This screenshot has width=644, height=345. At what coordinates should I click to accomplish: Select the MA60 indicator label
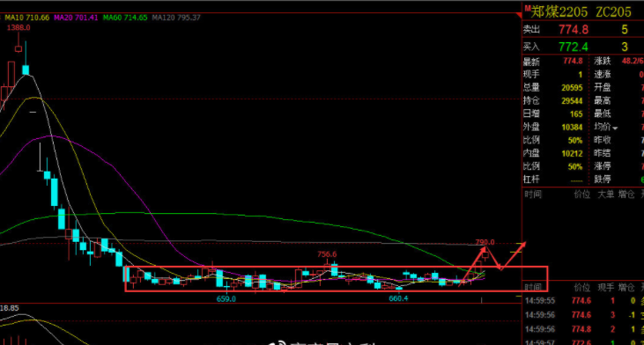click(125, 18)
